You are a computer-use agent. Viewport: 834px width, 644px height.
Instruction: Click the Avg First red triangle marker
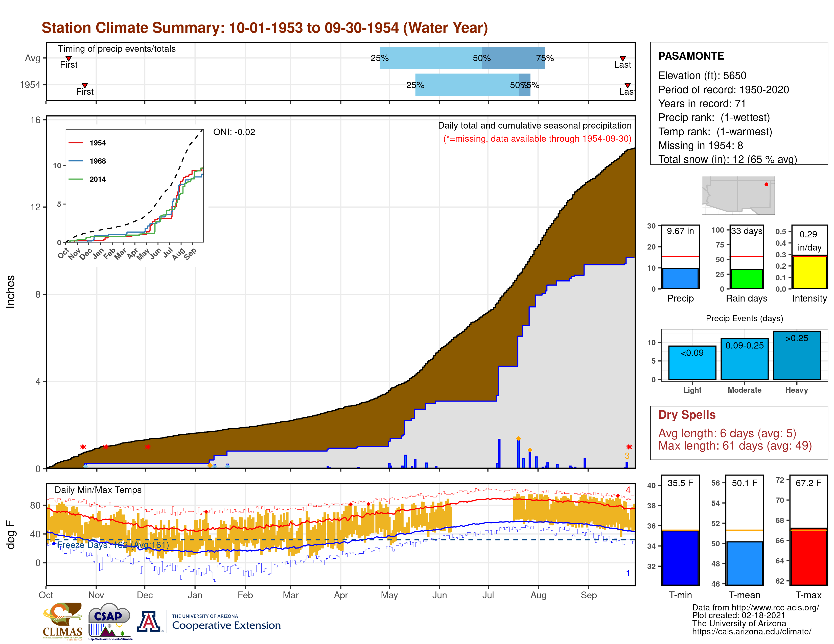pos(69,58)
